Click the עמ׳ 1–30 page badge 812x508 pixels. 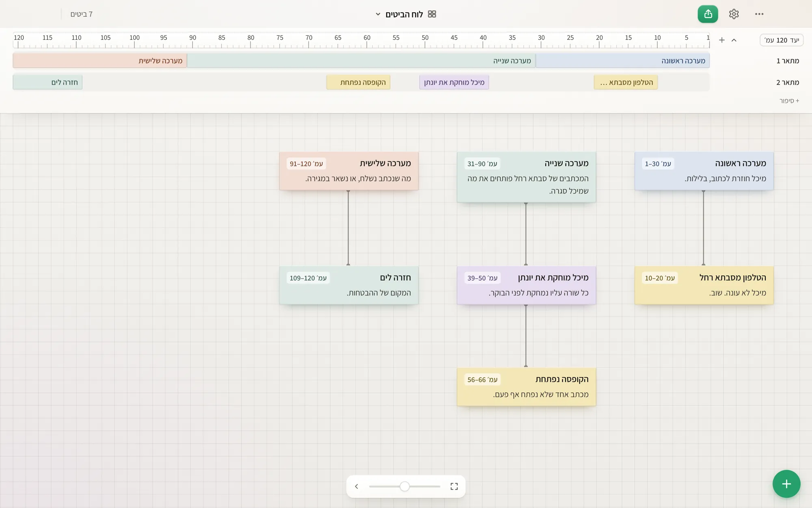coord(658,164)
